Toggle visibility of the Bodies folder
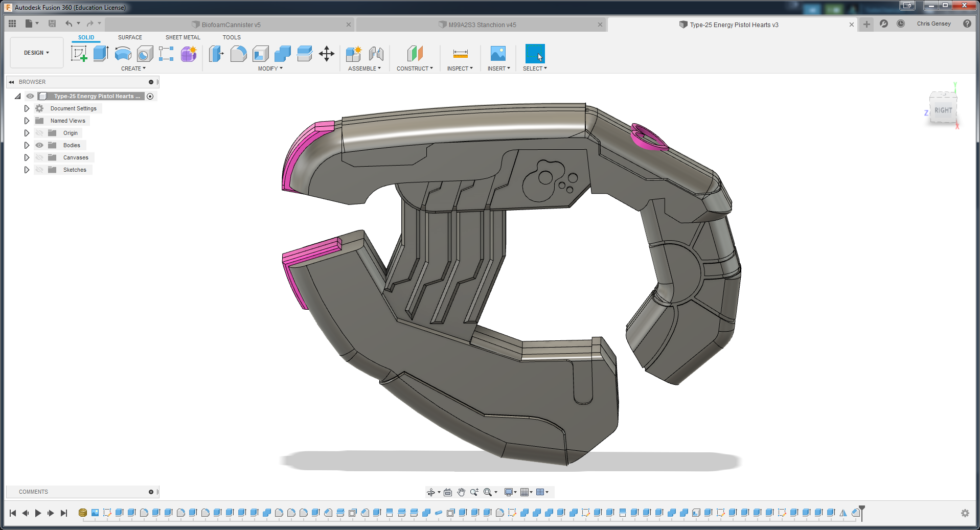Image resolution: width=980 pixels, height=530 pixels. pos(39,145)
